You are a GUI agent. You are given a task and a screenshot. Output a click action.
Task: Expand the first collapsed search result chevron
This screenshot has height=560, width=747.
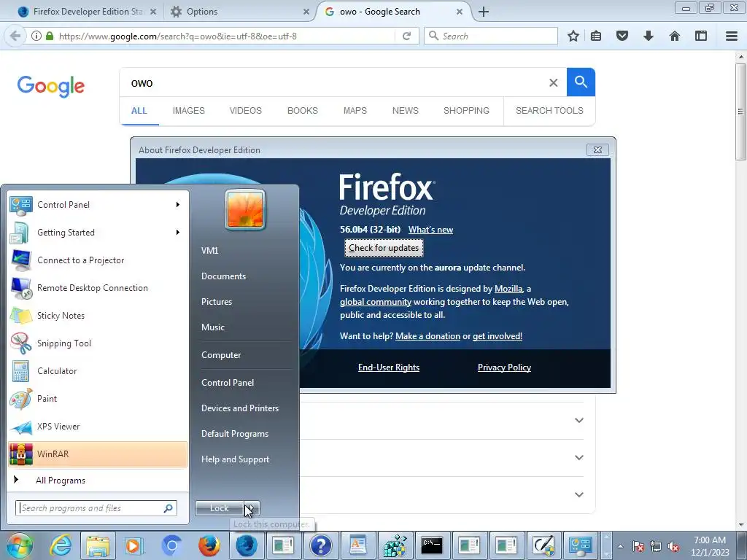click(x=578, y=420)
